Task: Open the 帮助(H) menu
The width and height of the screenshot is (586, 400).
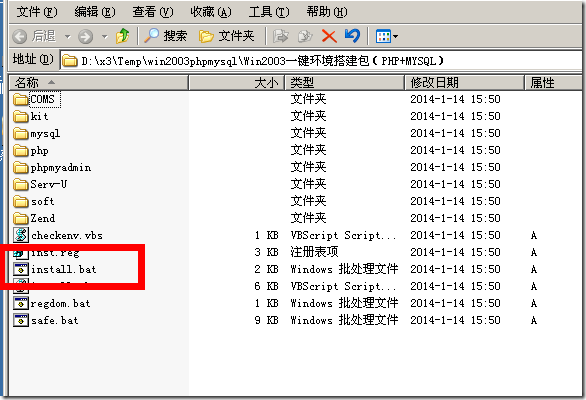Action: coord(327,12)
